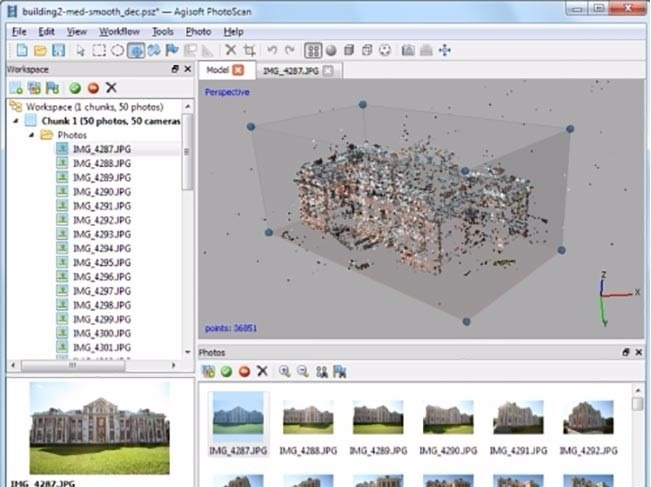This screenshot has width=651, height=487.
Task: Click Workspace tree scroll-down arrow
Action: point(188,352)
